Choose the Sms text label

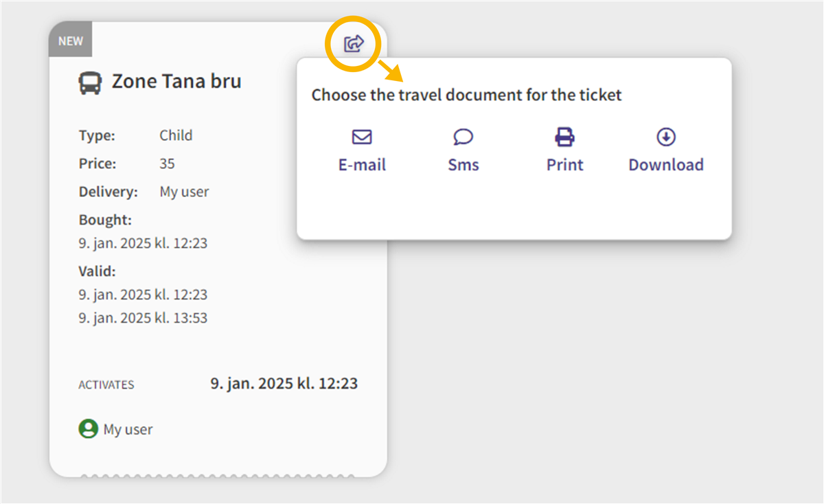[x=463, y=165]
